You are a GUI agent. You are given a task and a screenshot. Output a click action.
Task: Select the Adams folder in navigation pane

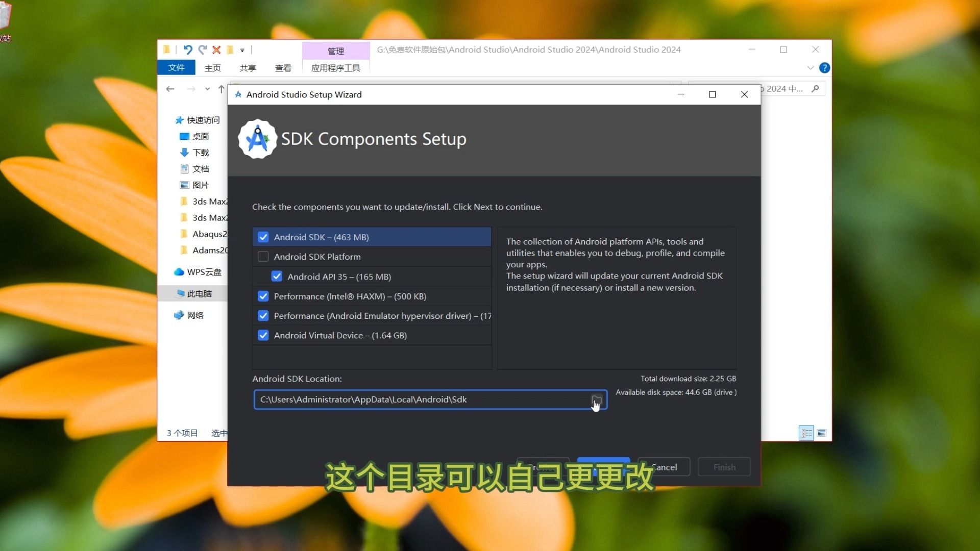[x=204, y=251]
